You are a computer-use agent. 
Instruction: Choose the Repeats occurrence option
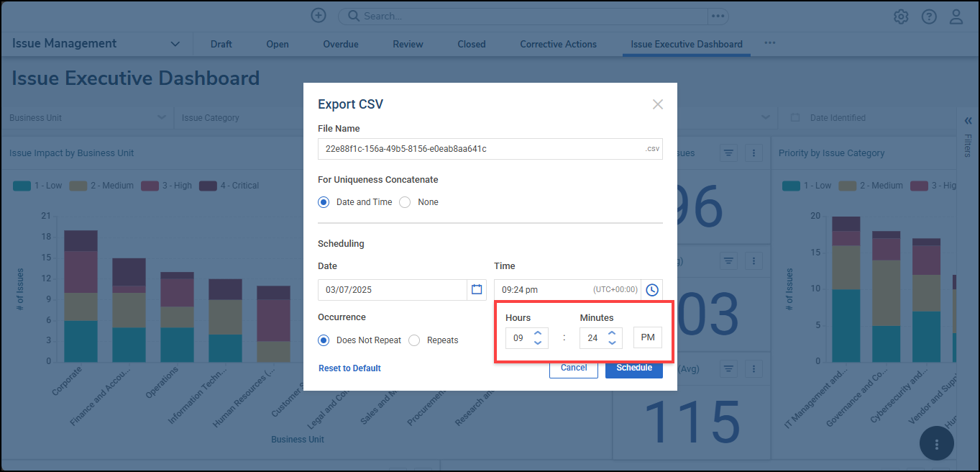pos(414,340)
